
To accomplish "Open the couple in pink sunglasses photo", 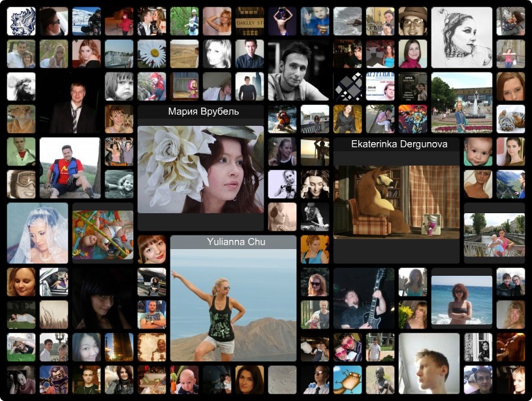I will pos(347,347).
